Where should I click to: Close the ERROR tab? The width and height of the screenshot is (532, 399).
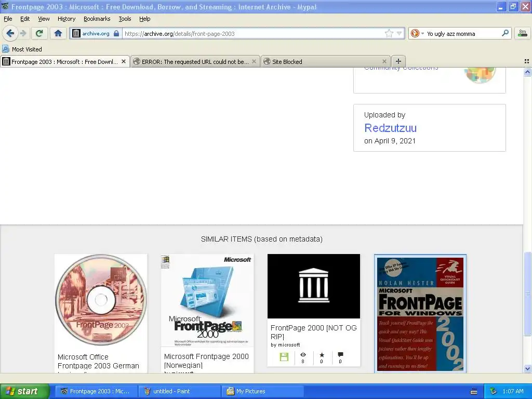tap(254, 61)
